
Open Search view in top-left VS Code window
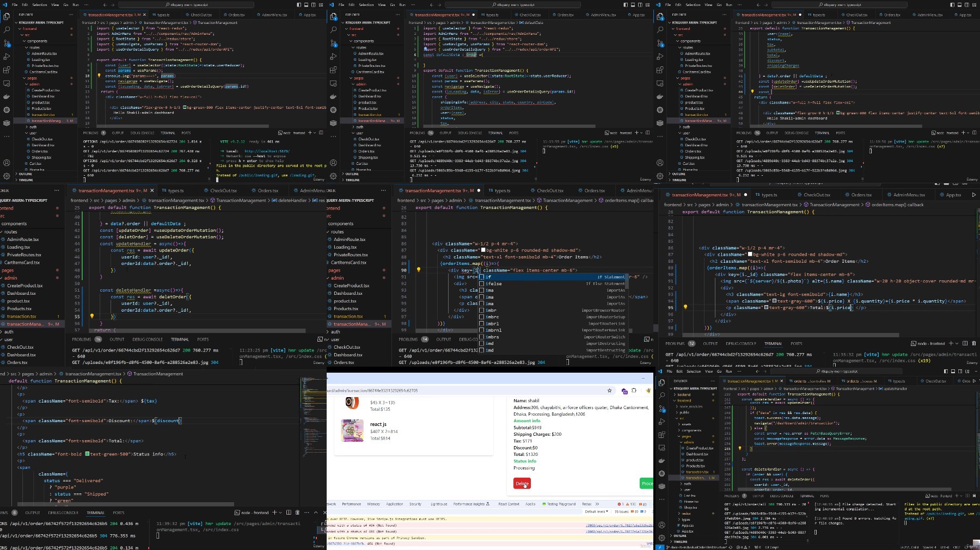[x=7, y=30]
